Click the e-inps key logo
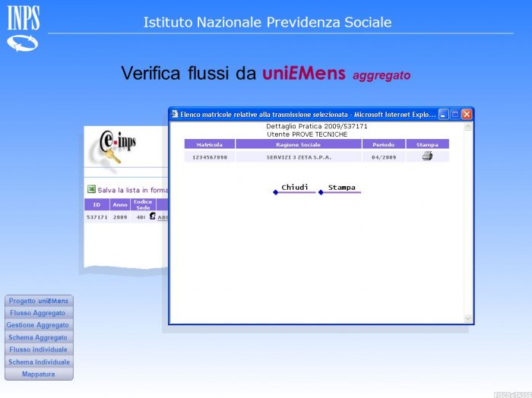Screen dimensions: 532x398 [116, 147]
